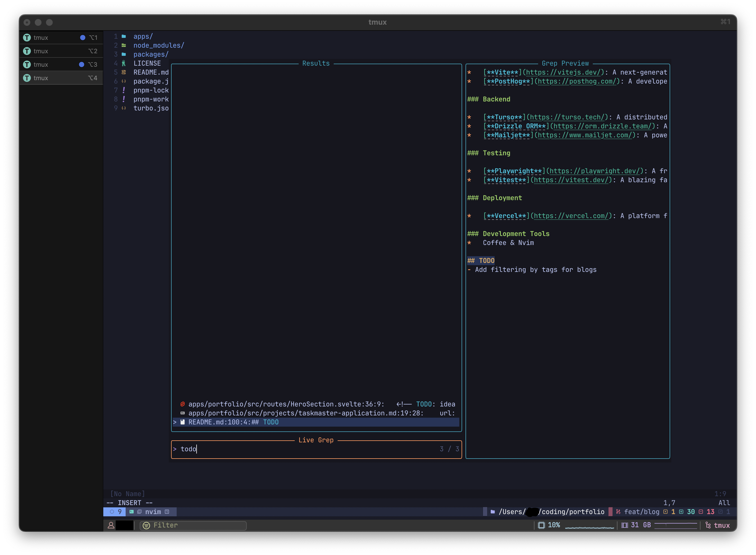Click the highlighted ## TODO heading in preview
This screenshot has height=555, width=756.
click(x=481, y=261)
